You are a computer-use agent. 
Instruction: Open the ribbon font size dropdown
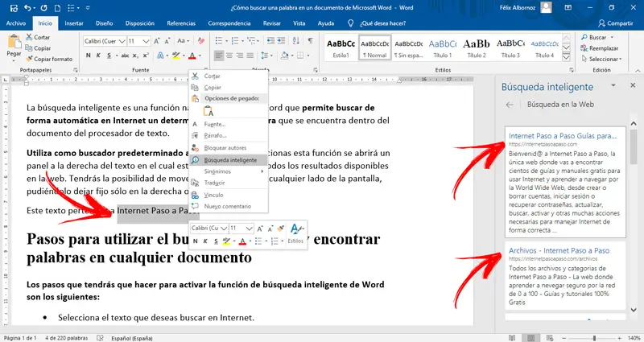[x=147, y=41]
